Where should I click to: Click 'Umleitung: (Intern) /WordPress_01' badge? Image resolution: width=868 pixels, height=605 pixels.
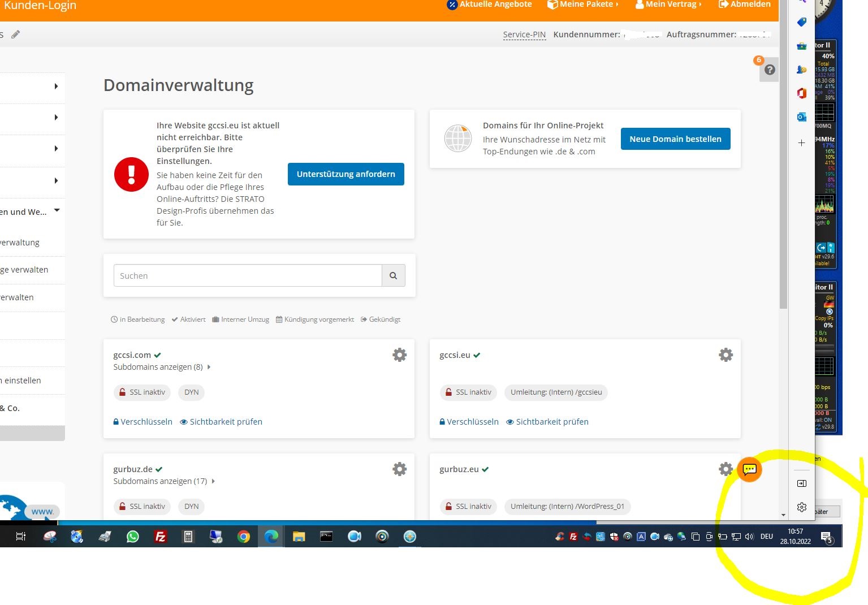tap(567, 507)
